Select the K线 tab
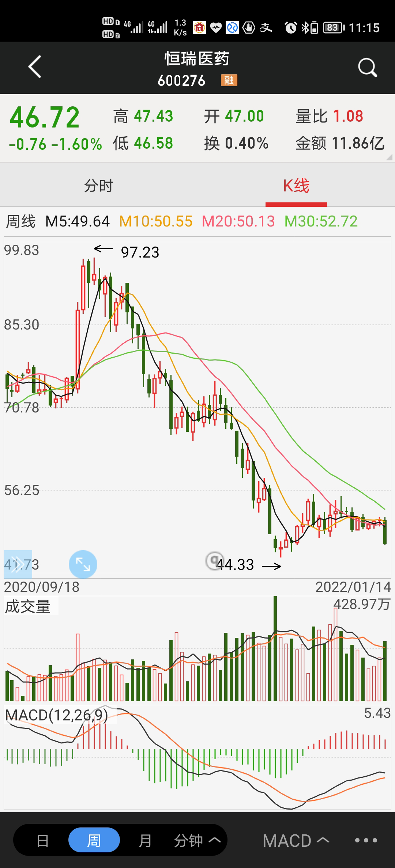 296,186
